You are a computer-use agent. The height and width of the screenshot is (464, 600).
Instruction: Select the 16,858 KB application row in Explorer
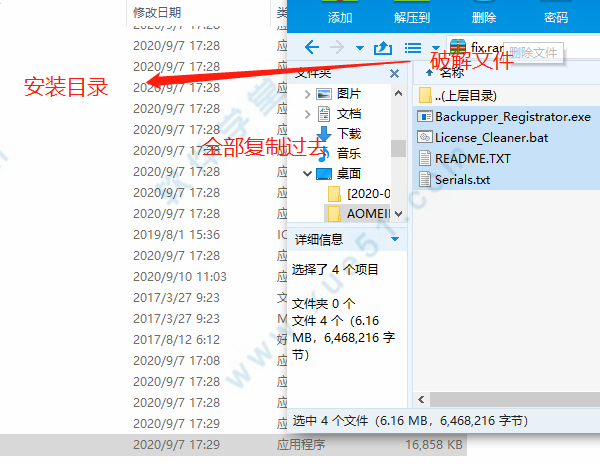tap(233, 444)
